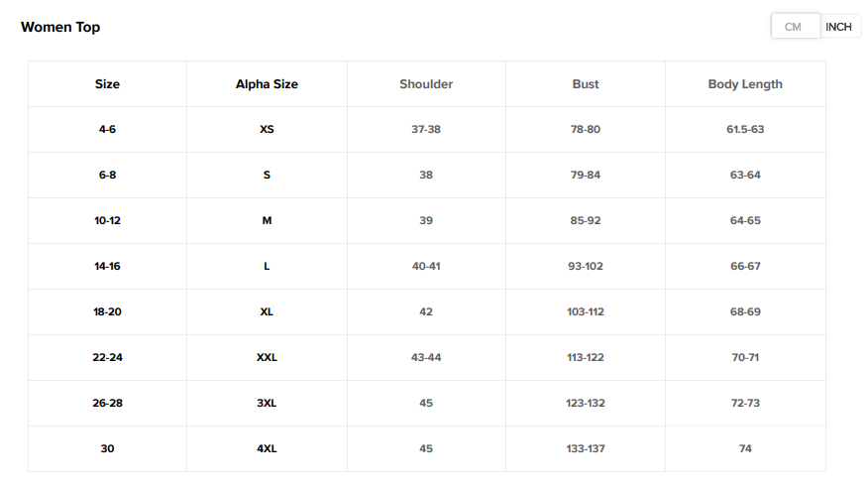Click the Alpha Size column header

click(x=267, y=84)
